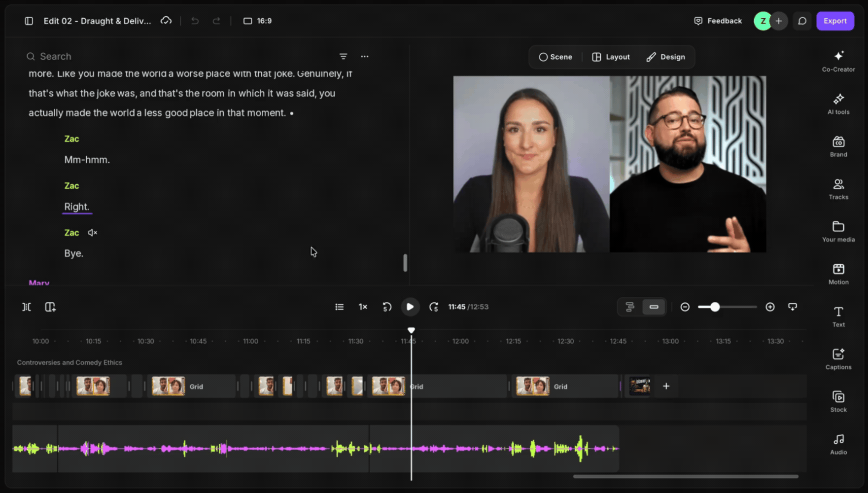Open the Co-Creator panel
This screenshot has height=493, width=868.
[838, 61]
